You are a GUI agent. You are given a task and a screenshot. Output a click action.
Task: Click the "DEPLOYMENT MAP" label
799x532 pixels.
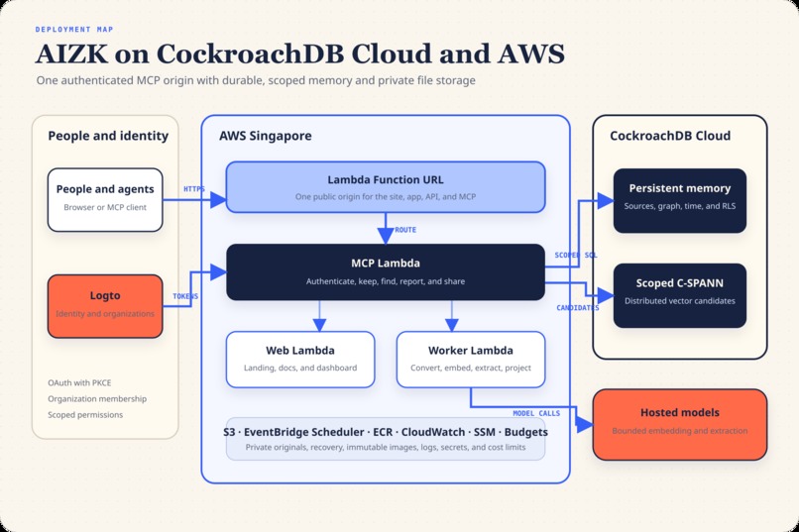click(x=74, y=30)
